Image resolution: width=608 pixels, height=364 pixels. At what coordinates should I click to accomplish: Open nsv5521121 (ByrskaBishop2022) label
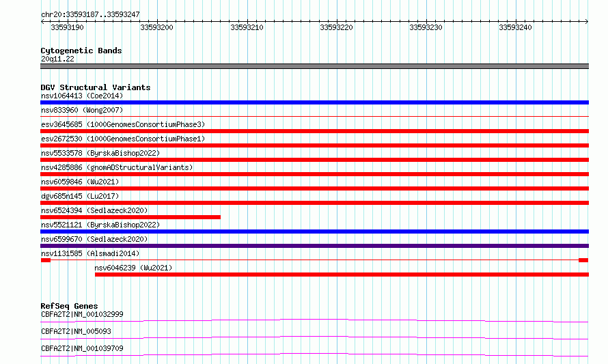pos(100,225)
